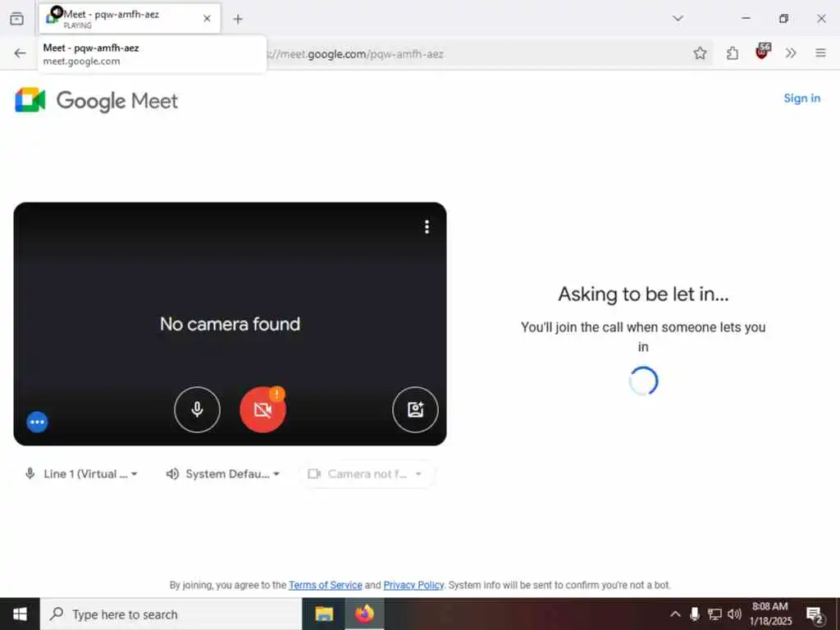Open the System Default speaker dropdown
This screenshot has height=630, width=840.
223,474
